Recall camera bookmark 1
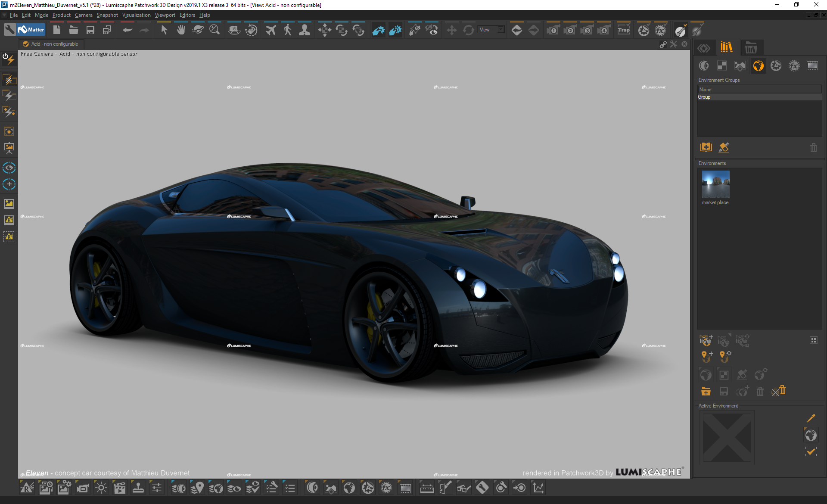 [x=553, y=30]
